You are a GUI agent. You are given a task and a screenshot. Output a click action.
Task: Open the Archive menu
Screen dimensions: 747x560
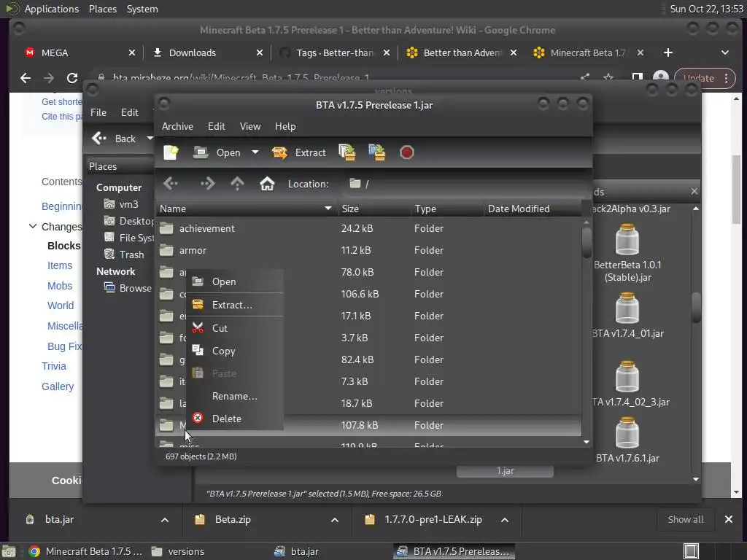point(177,126)
